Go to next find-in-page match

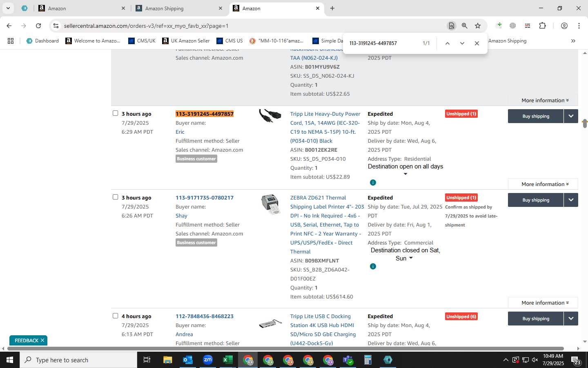click(462, 43)
